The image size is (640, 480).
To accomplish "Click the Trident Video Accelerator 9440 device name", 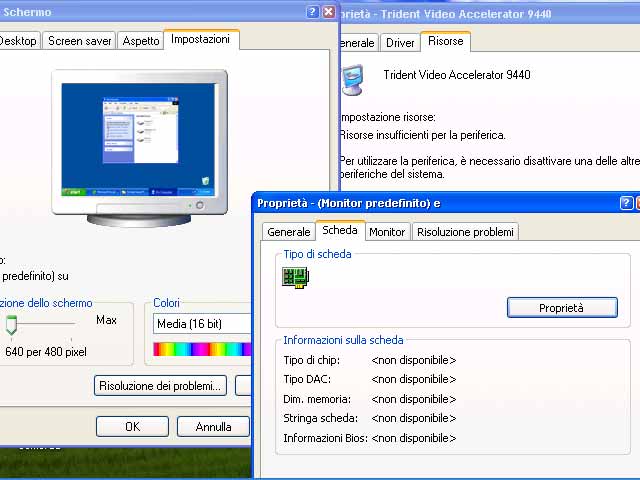I will pyautogui.click(x=457, y=75).
